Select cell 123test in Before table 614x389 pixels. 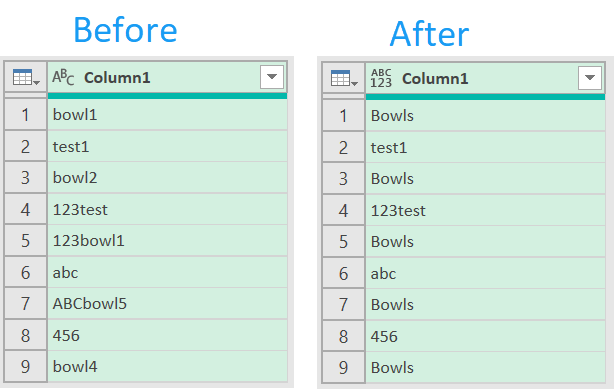coord(167,210)
